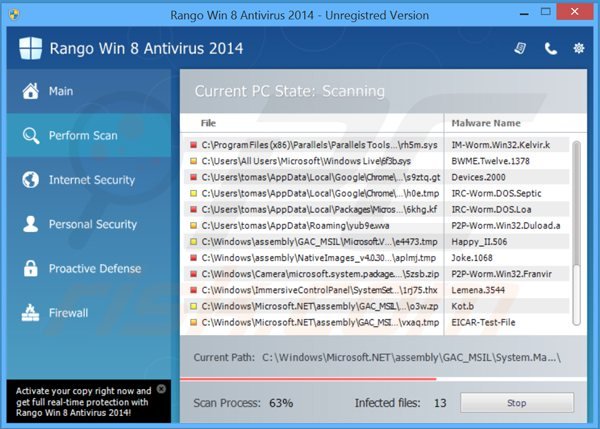Click the orange threat marker for vxaq.tmp

[194, 322]
